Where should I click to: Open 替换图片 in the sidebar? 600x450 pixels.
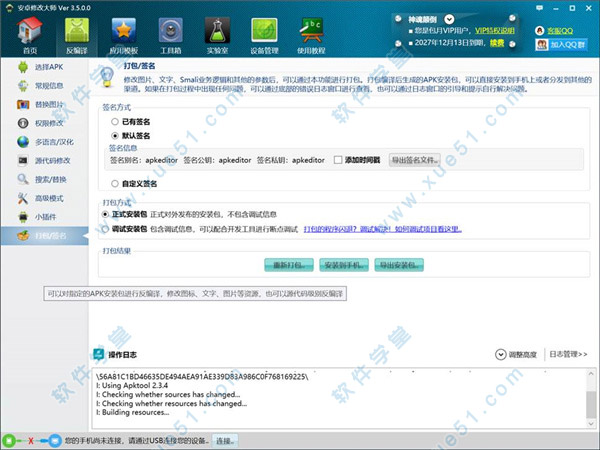[44, 104]
